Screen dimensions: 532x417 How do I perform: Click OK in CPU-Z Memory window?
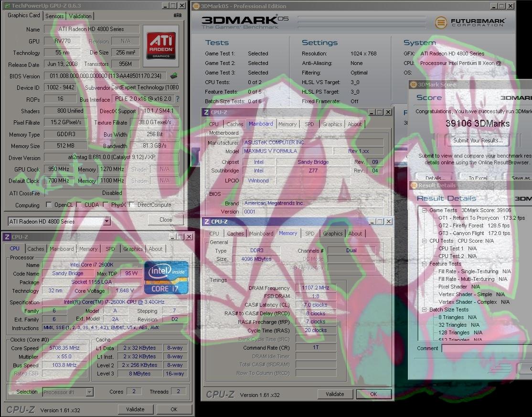373,394
